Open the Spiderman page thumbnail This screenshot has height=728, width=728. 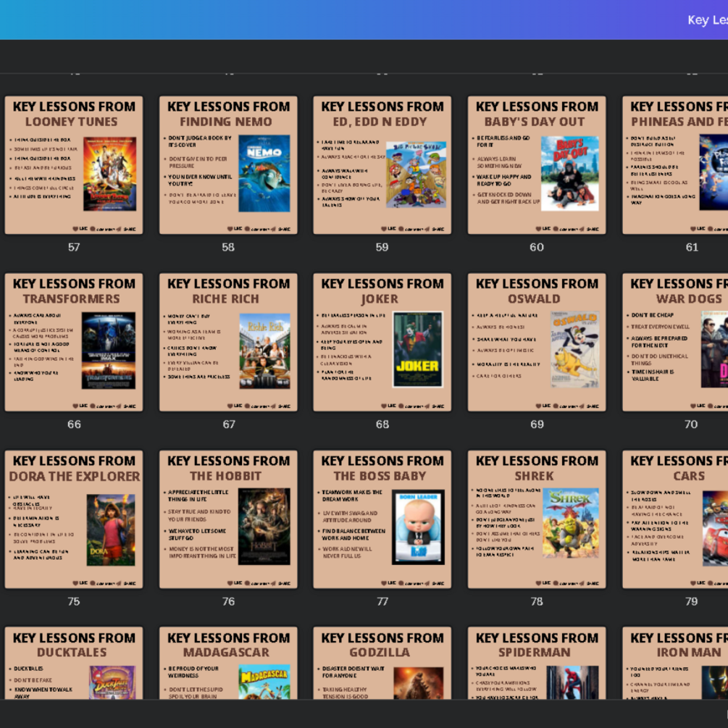[x=537, y=663]
